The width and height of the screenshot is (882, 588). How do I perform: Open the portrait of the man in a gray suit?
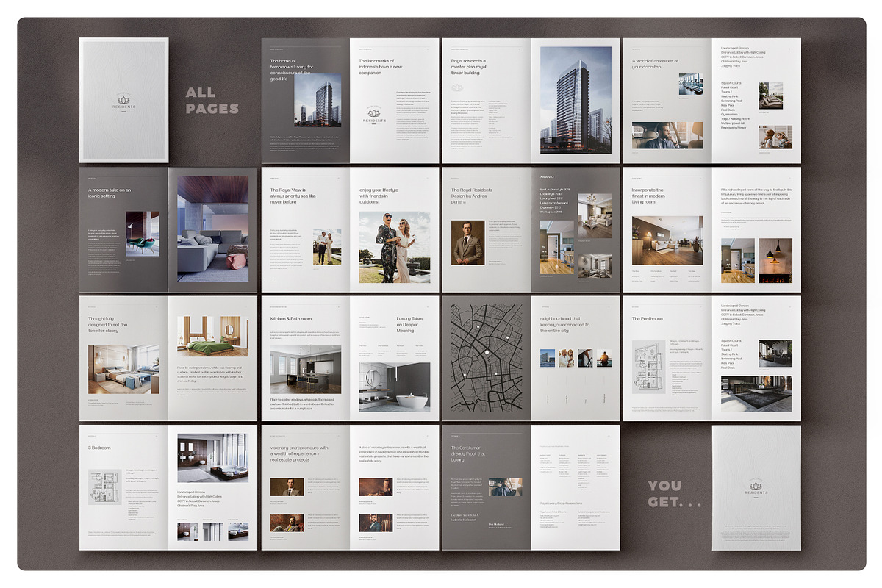tap(467, 242)
